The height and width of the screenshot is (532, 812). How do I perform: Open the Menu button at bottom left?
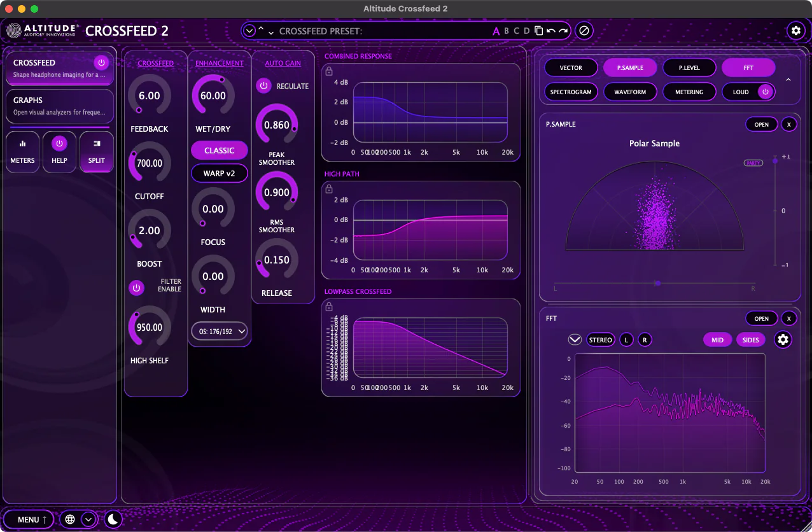tap(29, 519)
